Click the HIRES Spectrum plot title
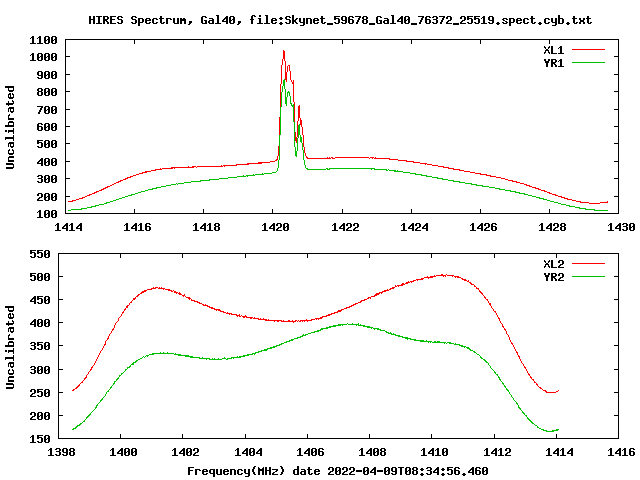Screen dimensions: 640x480 340,20
